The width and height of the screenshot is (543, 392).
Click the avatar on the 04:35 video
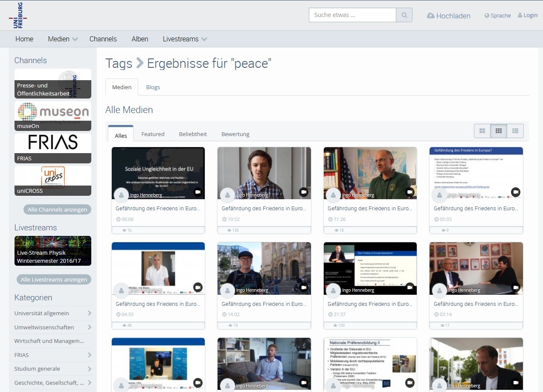(x=122, y=290)
